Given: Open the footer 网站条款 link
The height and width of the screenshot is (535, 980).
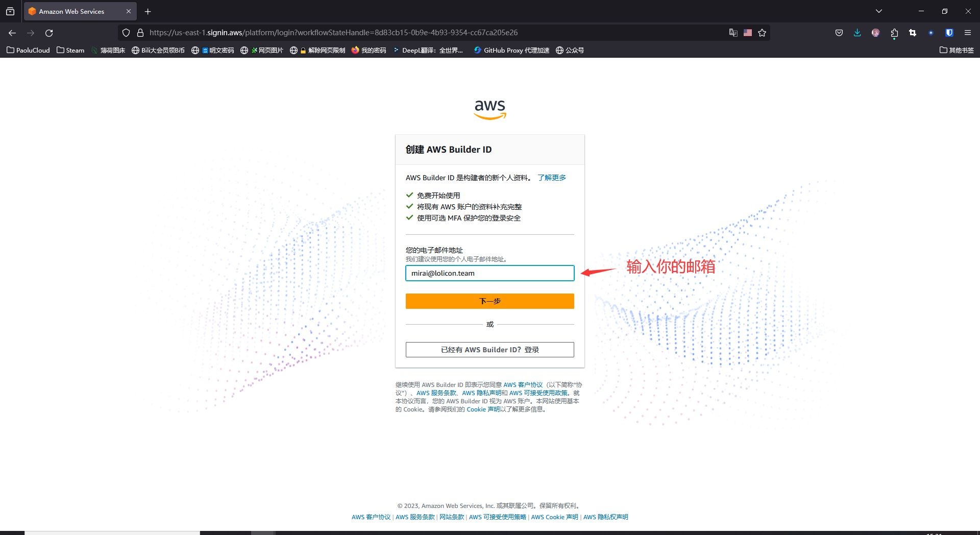Looking at the screenshot, I should click(452, 517).
